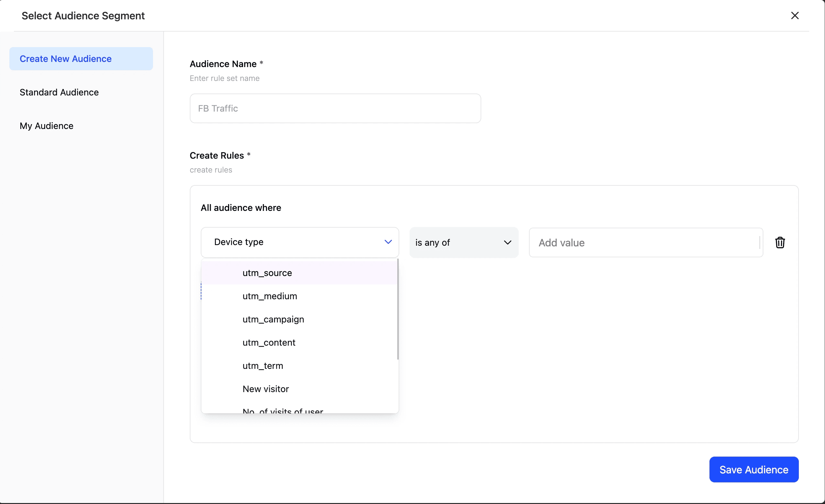This screenshot has width=825, height=504.
Task: Switch to the Standard Audience tab
Action: tap(59, 92)
